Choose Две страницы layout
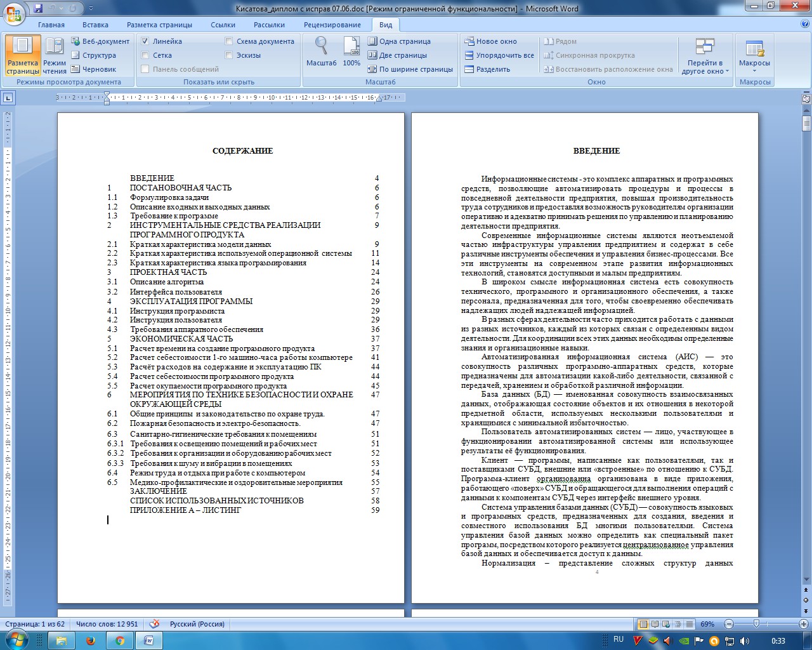Image resolution: width=812 pixels, height=650 pixels. pos(398,55)
